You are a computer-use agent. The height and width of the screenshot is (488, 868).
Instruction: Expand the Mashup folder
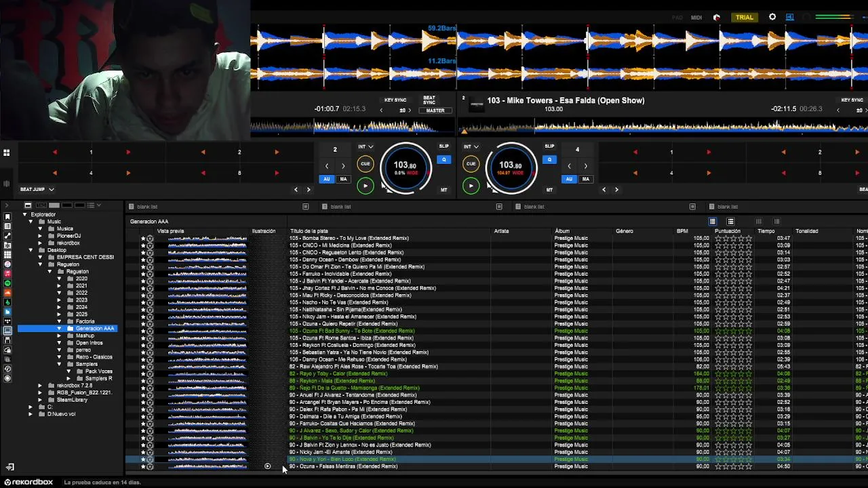tap(59, 335)
